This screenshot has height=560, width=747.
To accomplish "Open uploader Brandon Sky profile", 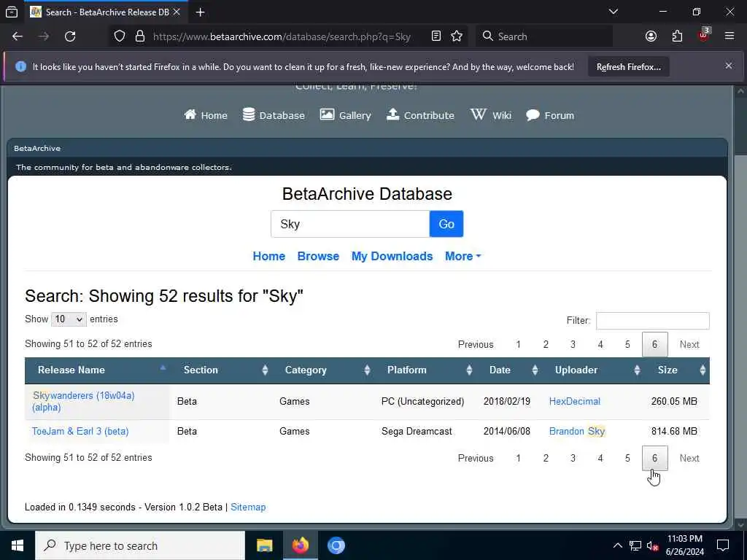I will pyautogui.click(x=577, y=432).
